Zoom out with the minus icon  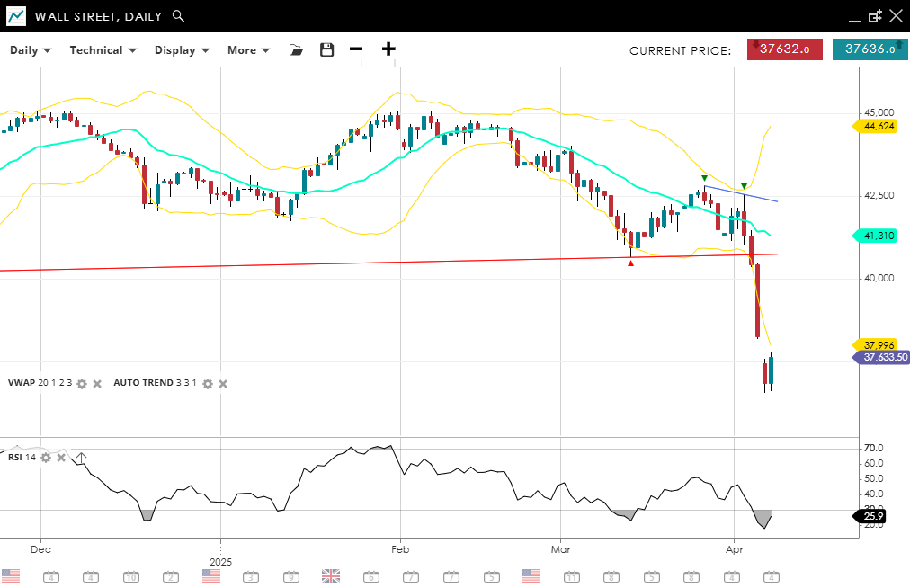(x=356, y=49)
